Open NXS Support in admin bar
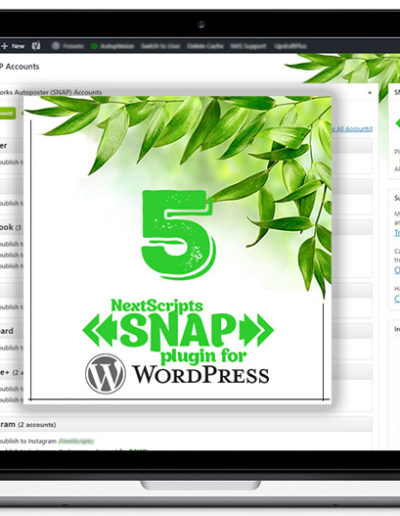This screenshot has height=516, width=400. coord(248,46)
